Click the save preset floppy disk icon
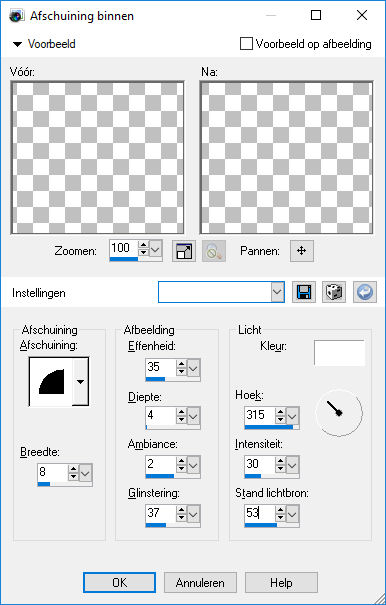This screenshot has width=386, height=605. [x=304, y=292]
